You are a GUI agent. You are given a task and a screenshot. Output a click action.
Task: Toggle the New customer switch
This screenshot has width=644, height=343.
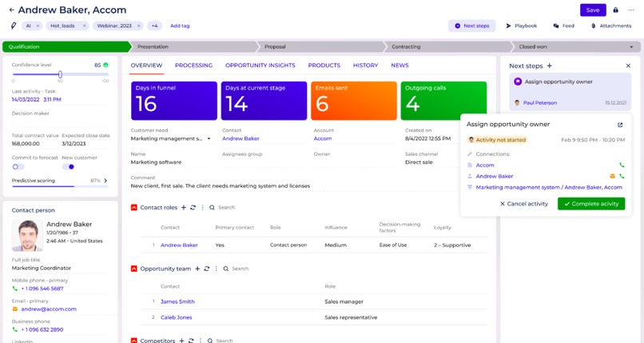(68, 167)
